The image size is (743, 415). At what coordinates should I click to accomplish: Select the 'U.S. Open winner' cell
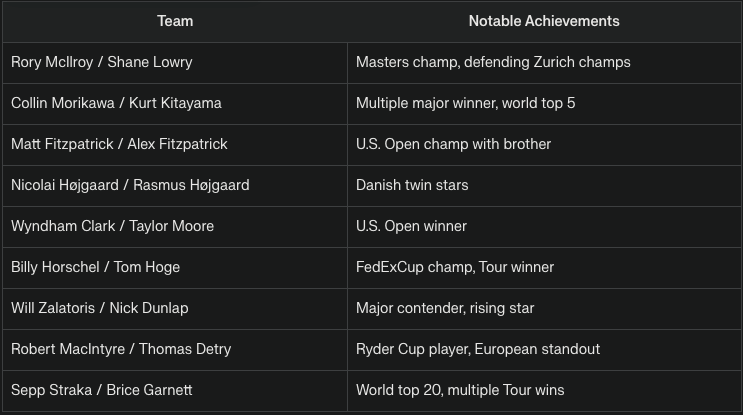(x=544, y=226)
